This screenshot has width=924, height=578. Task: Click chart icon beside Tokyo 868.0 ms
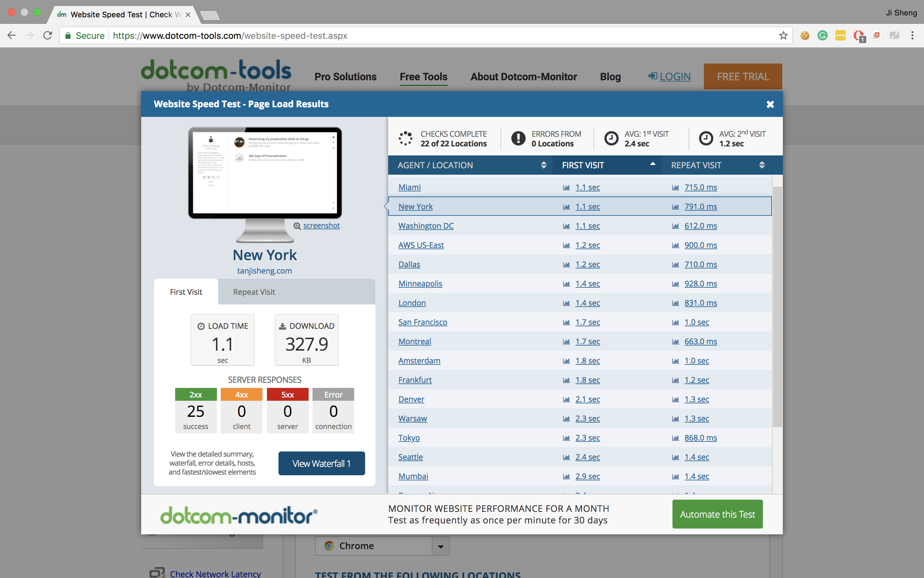click(x=675, y=438)
